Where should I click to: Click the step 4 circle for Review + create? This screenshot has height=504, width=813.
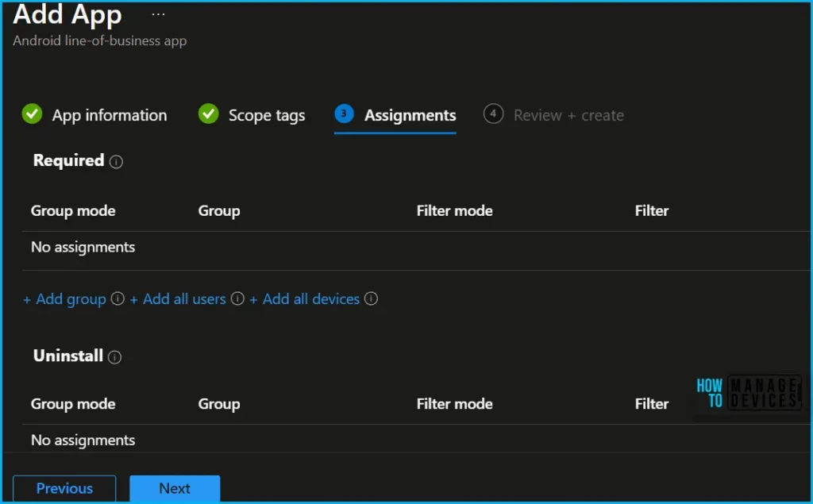point(493,113)
